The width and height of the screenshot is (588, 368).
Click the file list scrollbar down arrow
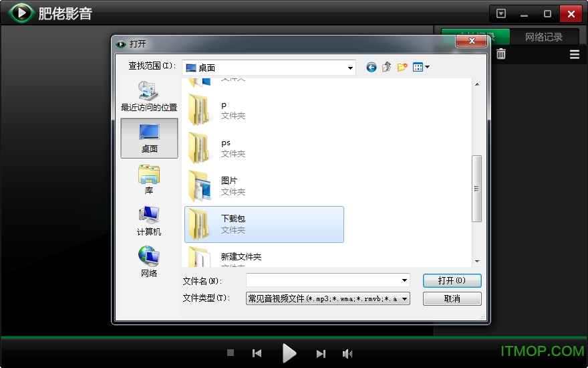coord(477,262)
